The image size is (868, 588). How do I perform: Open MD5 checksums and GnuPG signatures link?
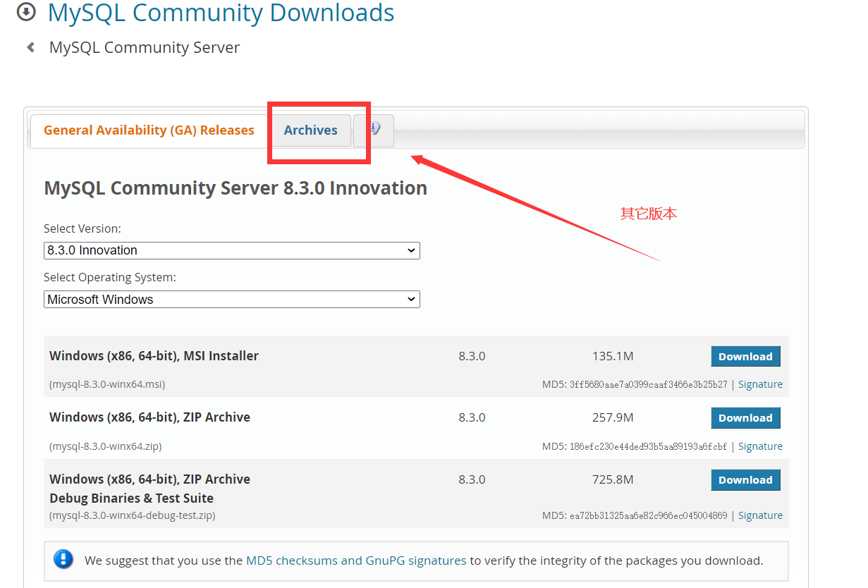click(x=356, y=561)
